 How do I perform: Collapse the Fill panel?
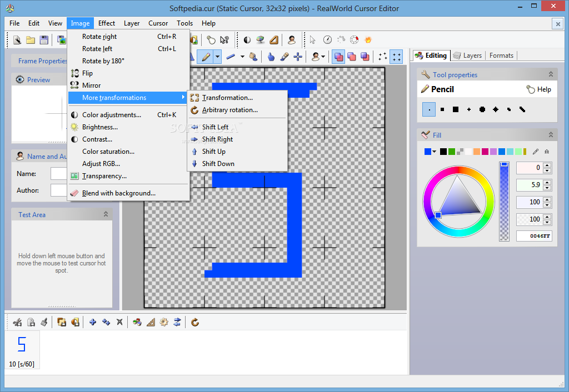coord(551,135)
